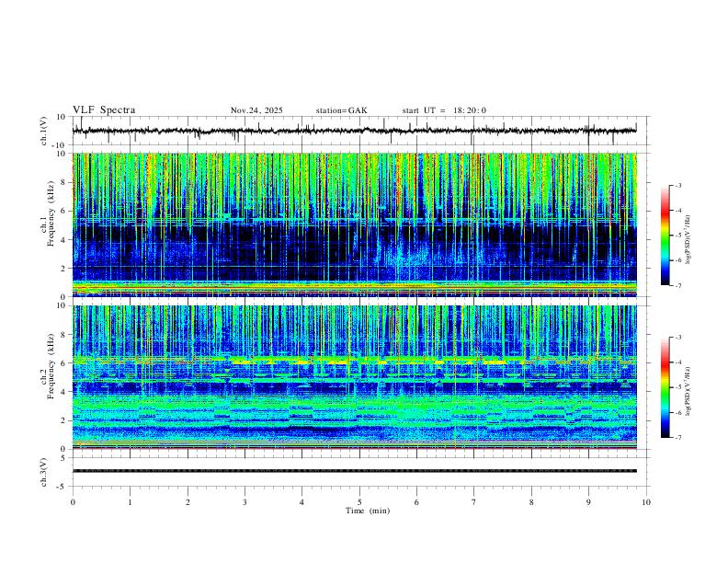Viewport: 728px width, 563px height.
Task: Click the "-3" tick on ch.1 color bar
Action: [x=677, y=185]
